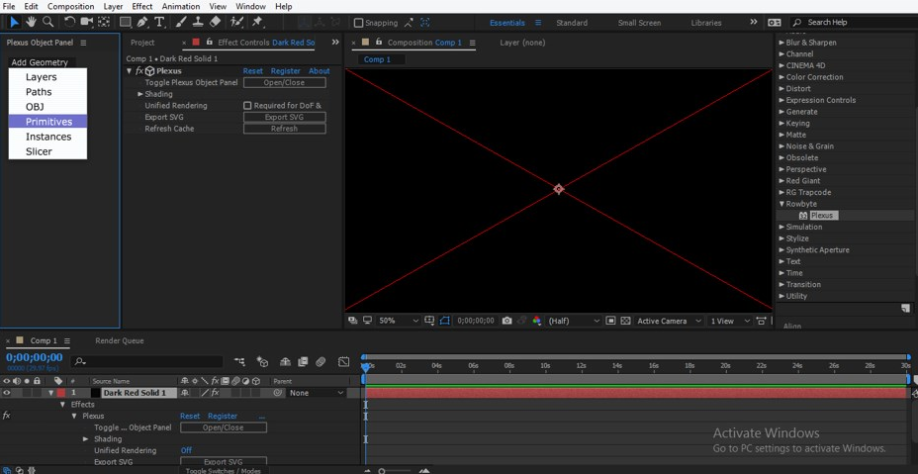Enable the Snapping checkbox
918x474 pixels.
pyautogui.click(x=359, y=23)
